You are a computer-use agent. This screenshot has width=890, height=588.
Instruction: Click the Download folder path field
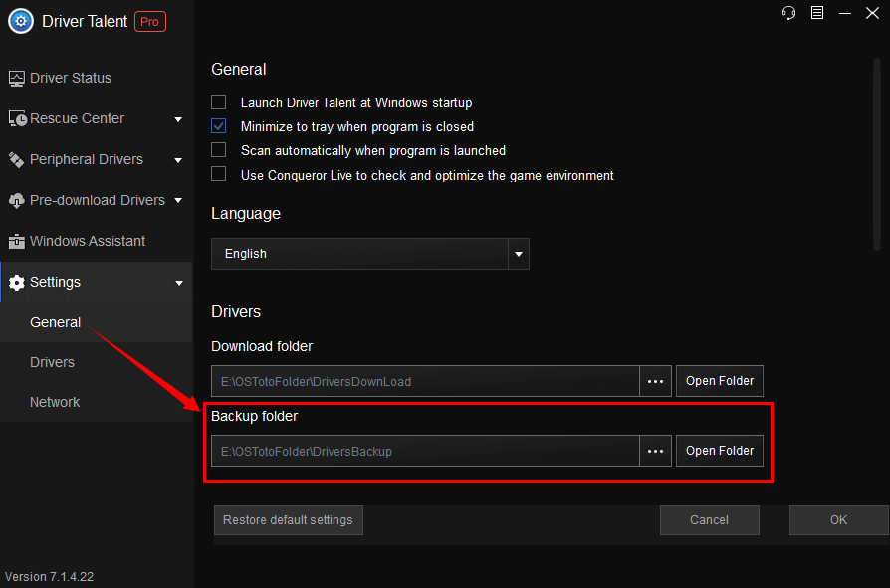426,381
